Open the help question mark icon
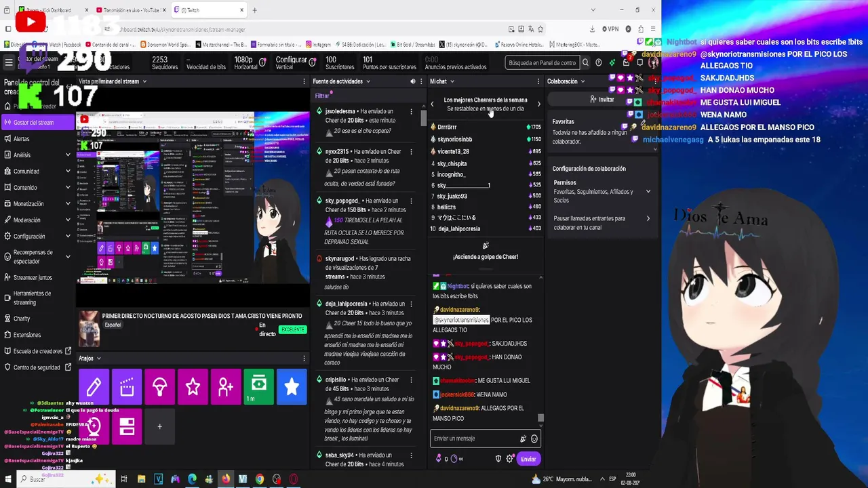 click(598, 63)
